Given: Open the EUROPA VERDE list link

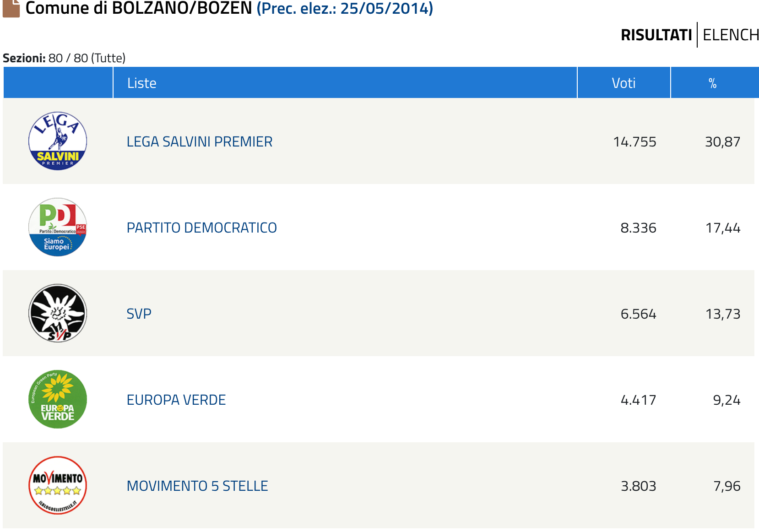Looking at the screenshot, I should point(176,400).
